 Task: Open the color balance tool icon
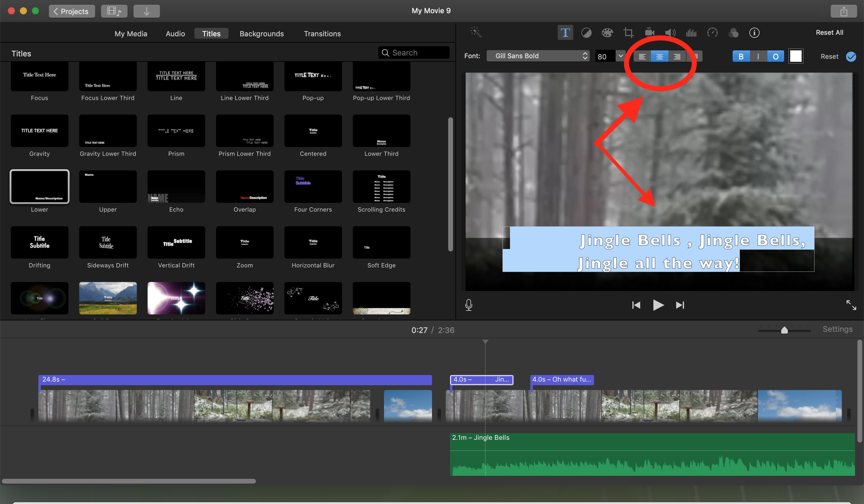(x=586, y=33)
